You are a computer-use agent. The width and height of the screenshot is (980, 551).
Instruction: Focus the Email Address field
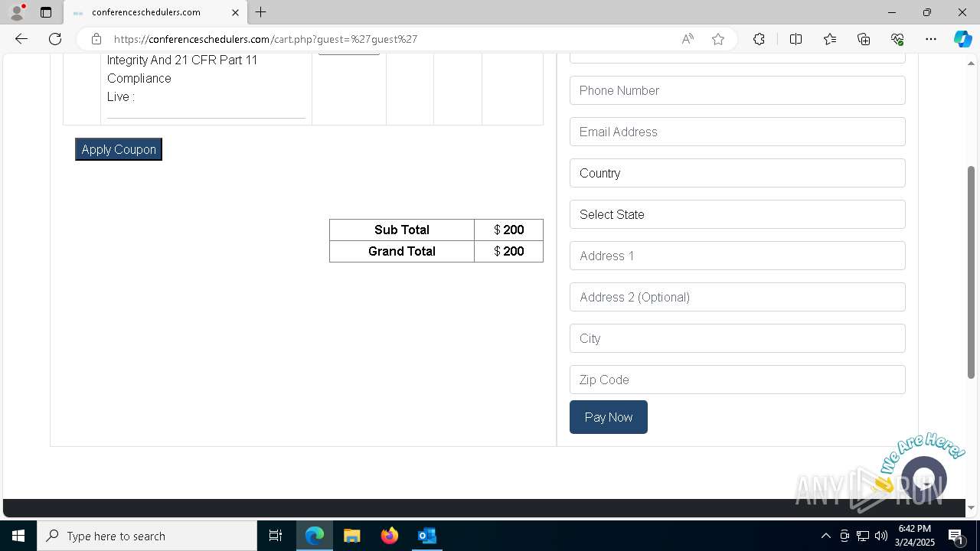point(737,132)
